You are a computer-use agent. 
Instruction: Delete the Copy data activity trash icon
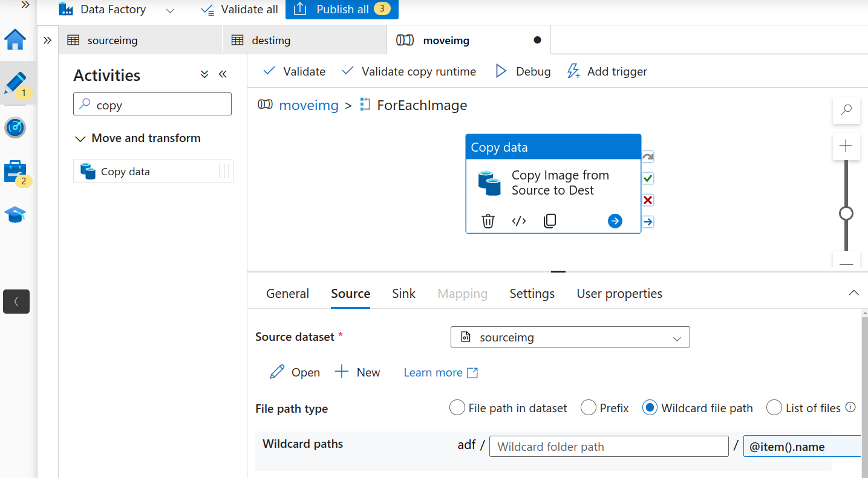(488, 221)
